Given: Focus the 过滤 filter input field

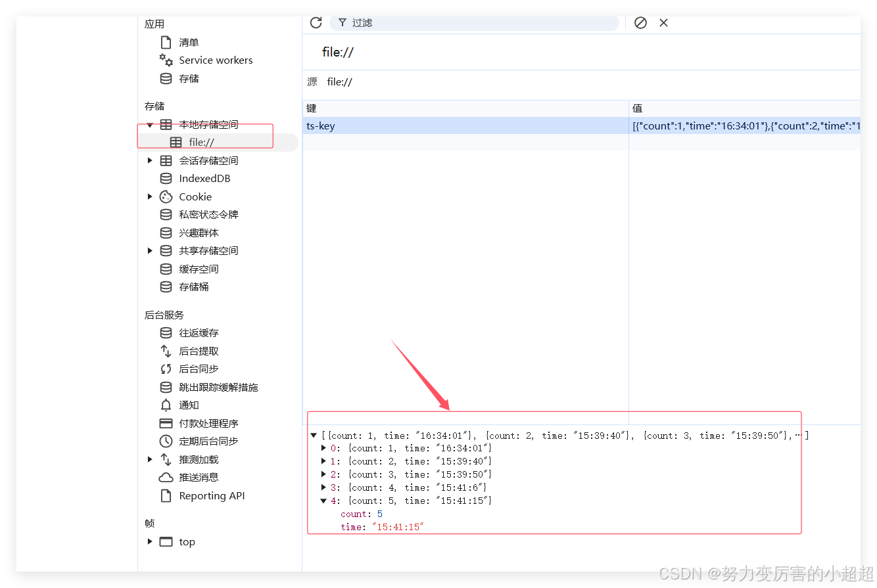Looking at the screenshot, I should [x=474, y=23].
